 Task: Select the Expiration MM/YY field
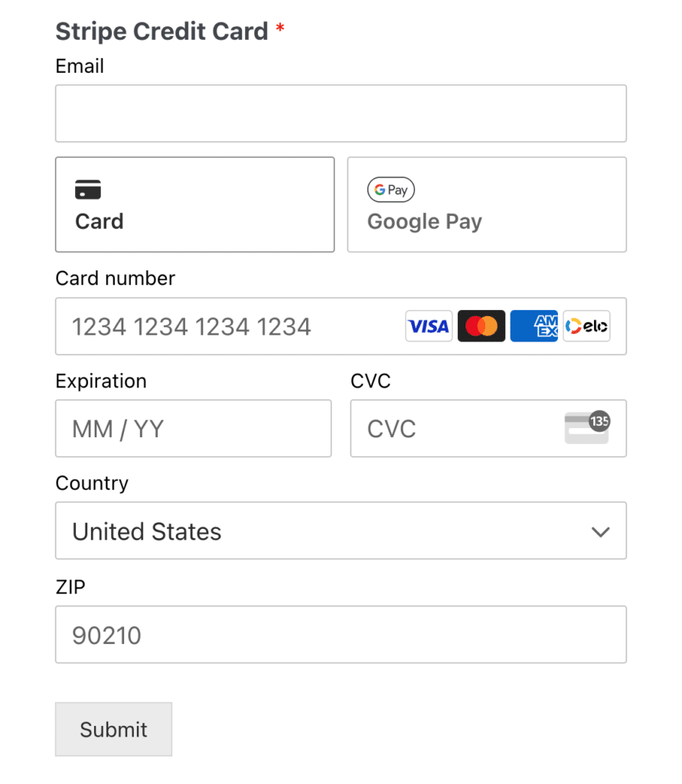click(193, 429)
